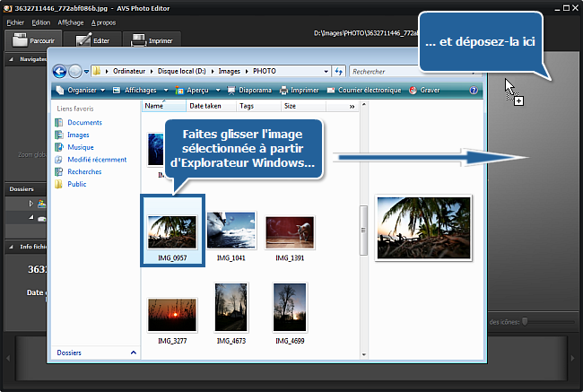Screen dimensions: 583x392
Task: Open the Parcourir tab in AVS Photo Editor
Action: point(33,40)
